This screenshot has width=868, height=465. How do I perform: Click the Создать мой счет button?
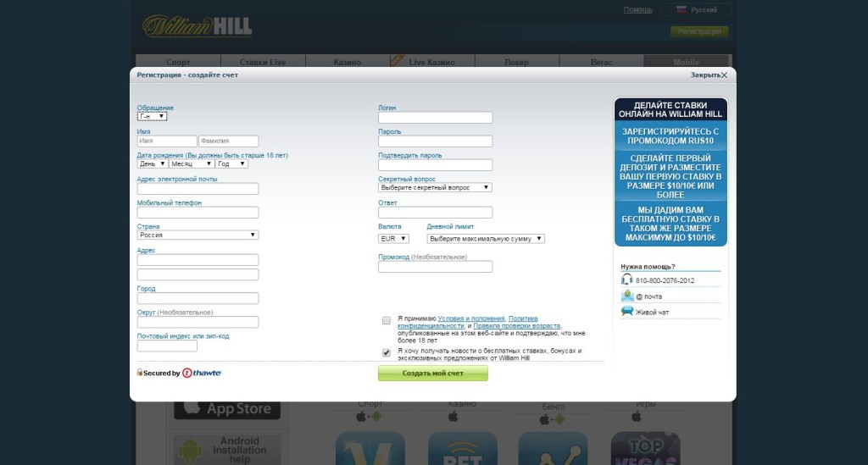pyautogui.click(x=433, y=374)
